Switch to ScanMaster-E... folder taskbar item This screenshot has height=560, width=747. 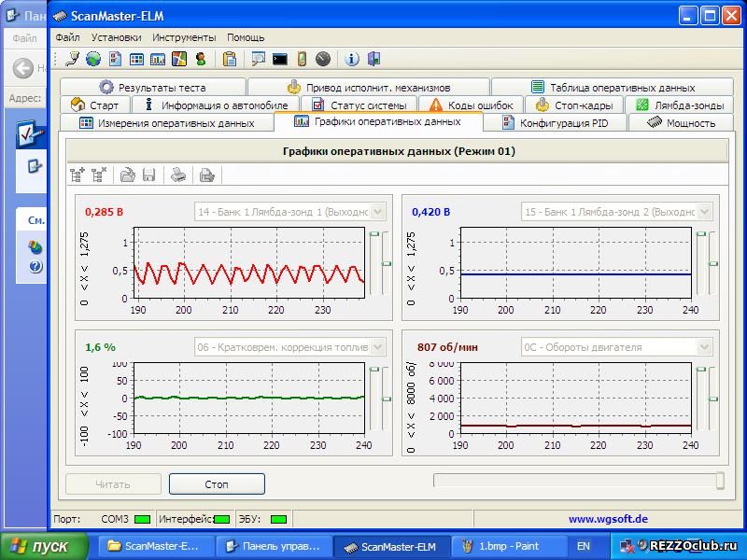155,546
